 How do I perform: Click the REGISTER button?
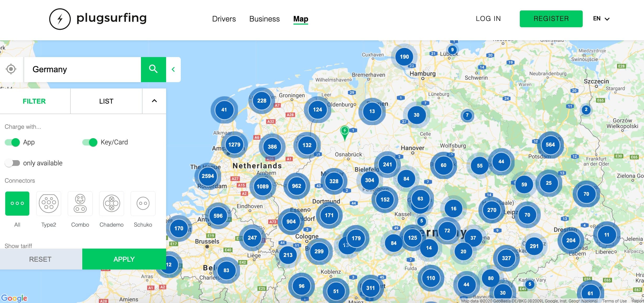tap(551, 19)
